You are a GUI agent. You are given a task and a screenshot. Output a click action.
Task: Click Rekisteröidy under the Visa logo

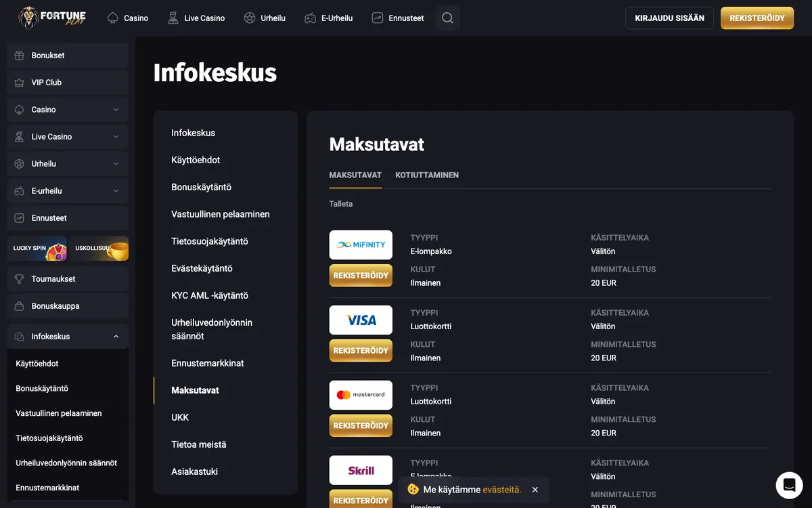coord(361,351)
